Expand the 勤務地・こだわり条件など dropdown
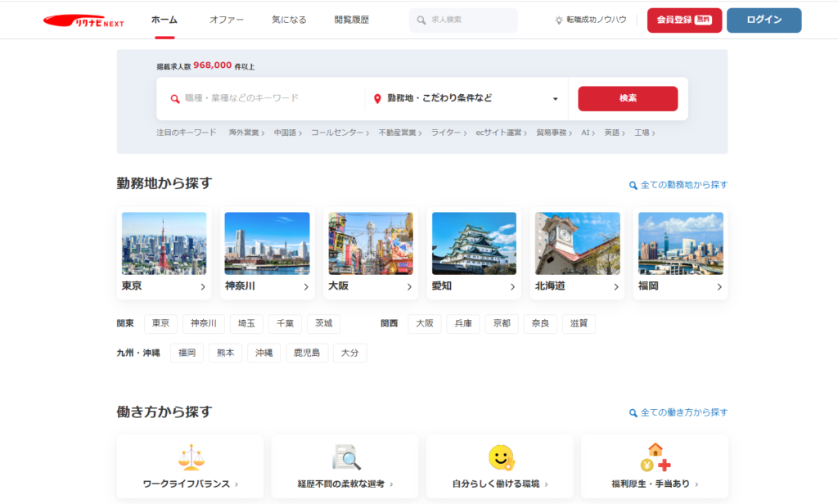The image size is (838, 504). [x=555, y=99]
